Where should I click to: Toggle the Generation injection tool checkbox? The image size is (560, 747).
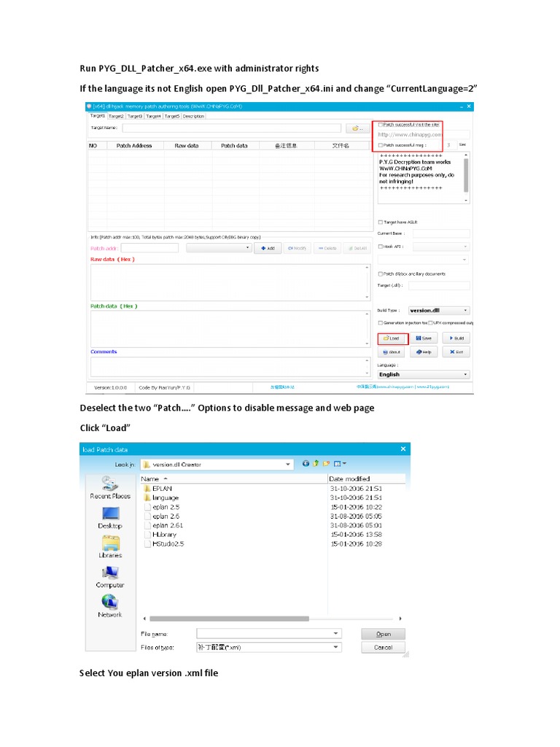(x=381, y=323)
